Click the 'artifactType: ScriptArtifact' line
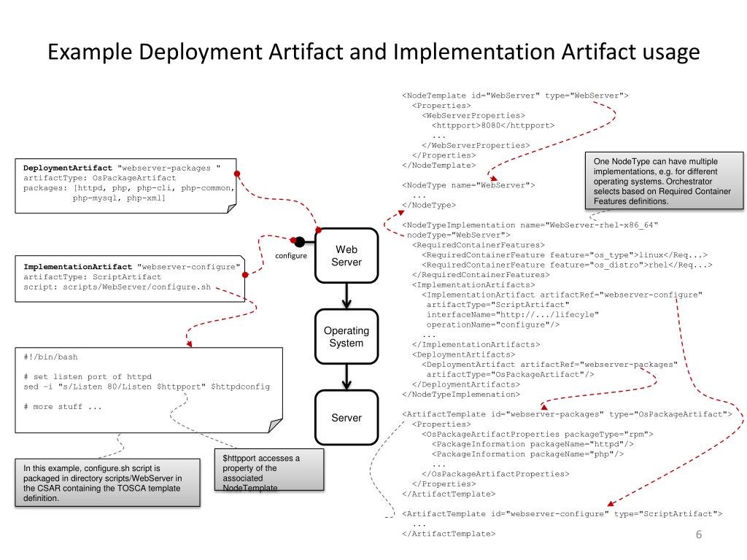 pyautogui.click(x=93, y=277)
